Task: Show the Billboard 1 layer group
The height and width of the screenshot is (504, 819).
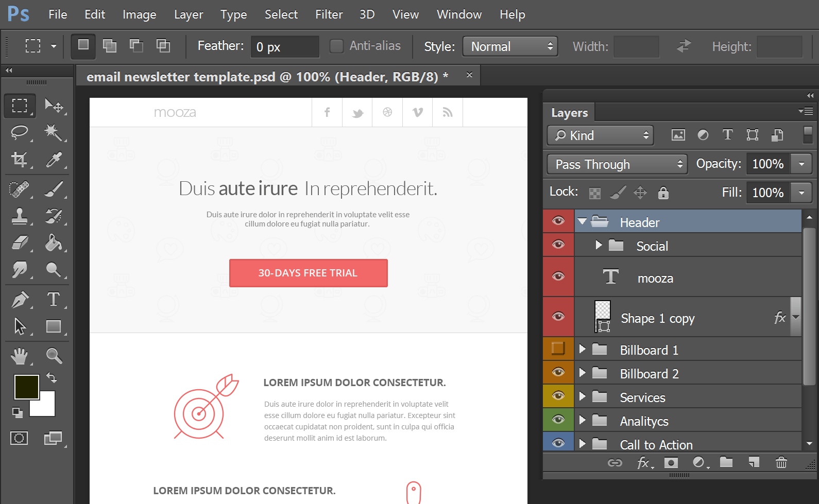Action: point(558,349)
